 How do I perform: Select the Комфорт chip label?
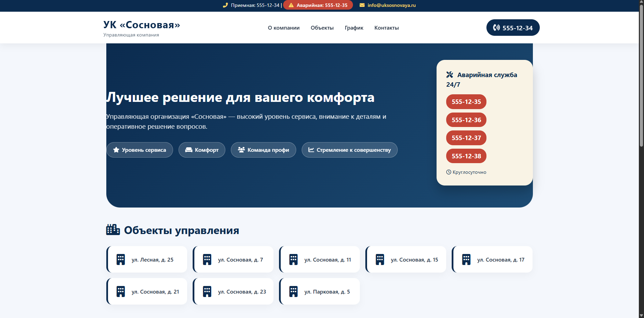pyautogui.click(x=207, y=150)
